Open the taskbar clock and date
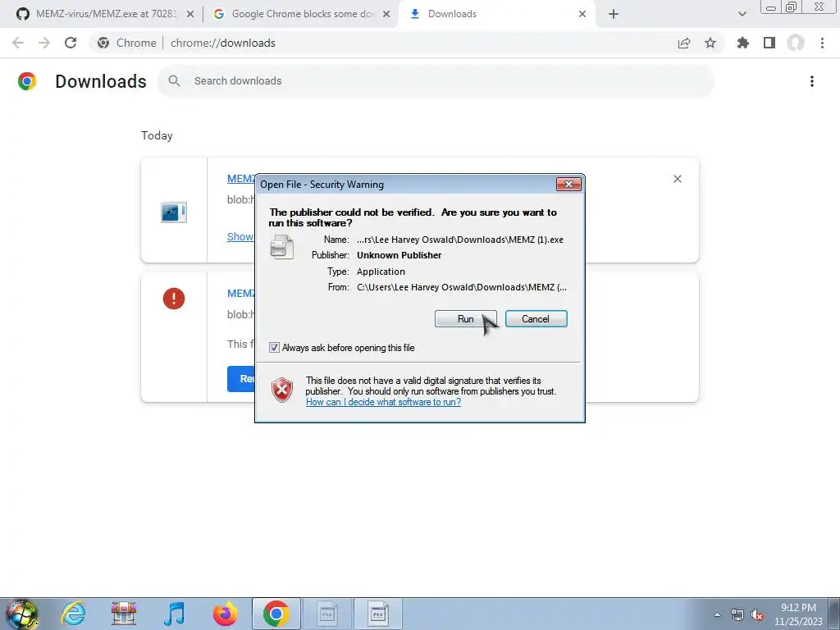This screenshot has height=630, width=840. (798, 614)
